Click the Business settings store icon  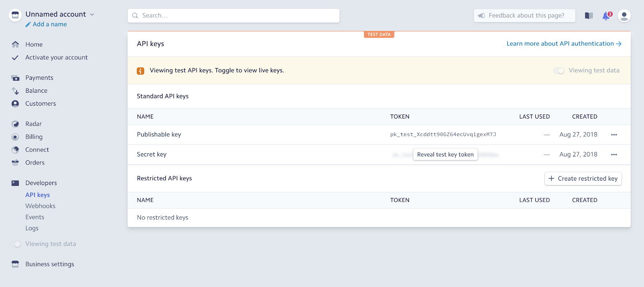tap(15, 264)
